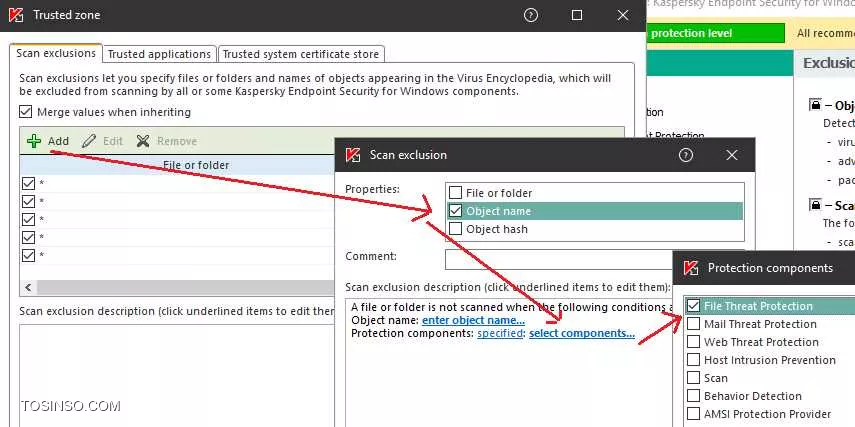Uncheck the Object name property
Image resolution: width=855 pixels, height=427 pixels.
pyautogui.click(x=455, y=211)
